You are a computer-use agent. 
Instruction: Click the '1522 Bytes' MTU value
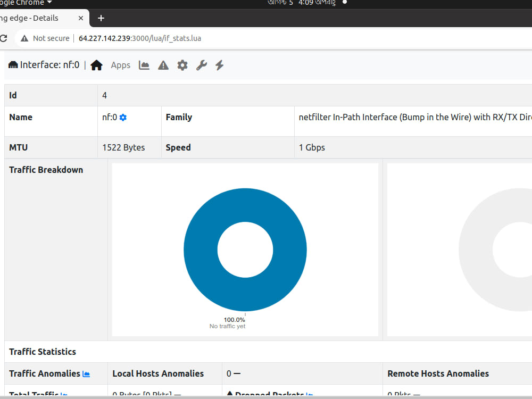[x=123, y=147]
